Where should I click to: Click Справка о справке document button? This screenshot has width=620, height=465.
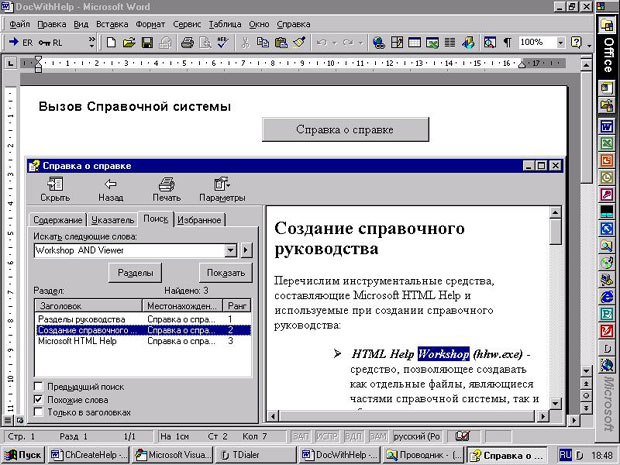coord(345,129)
